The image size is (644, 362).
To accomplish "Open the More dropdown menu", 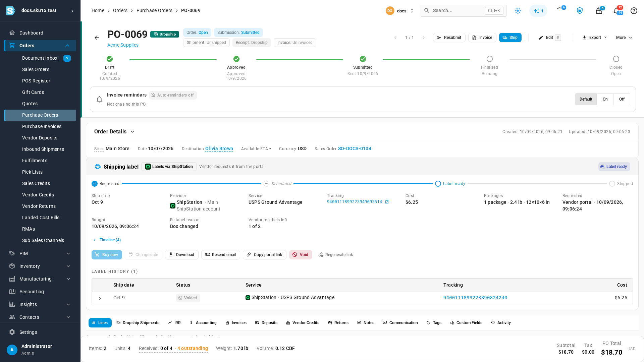I will point(624,38).
